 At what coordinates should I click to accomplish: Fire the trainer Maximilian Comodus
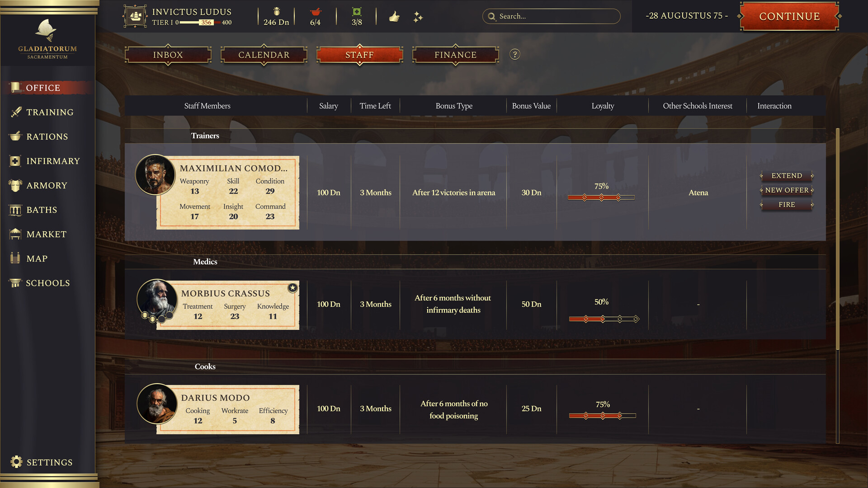(x=786, y=205)
